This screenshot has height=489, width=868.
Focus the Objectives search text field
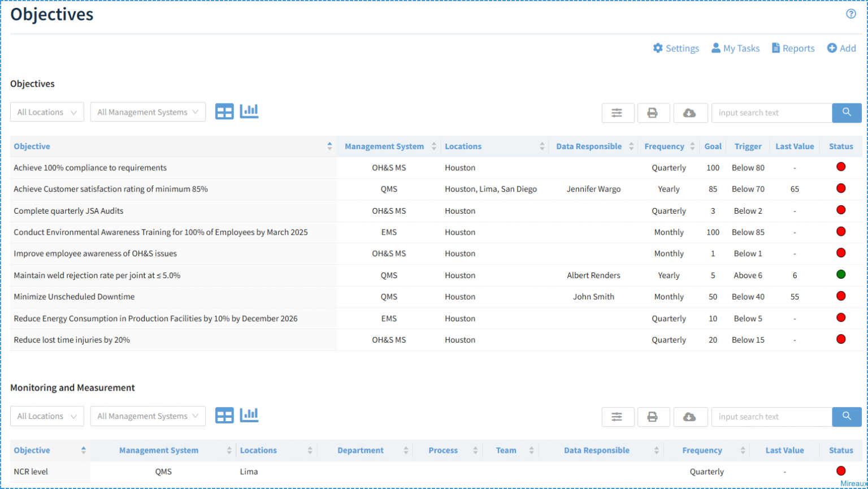click(771, 113)
